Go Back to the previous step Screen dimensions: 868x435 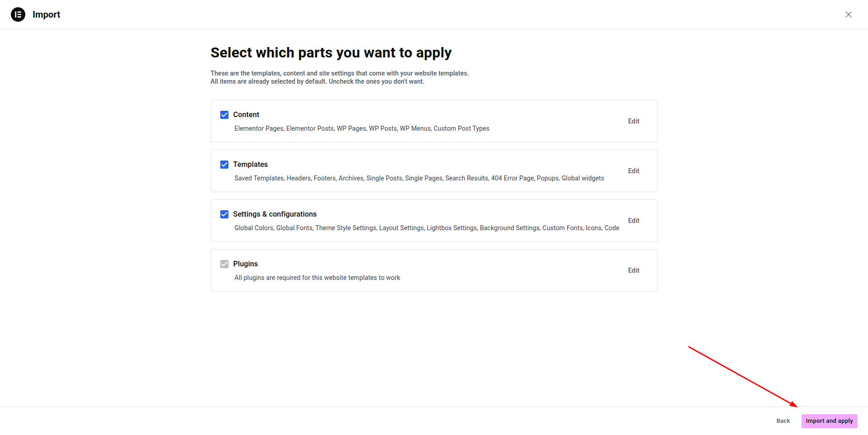[x=783, y=421]
